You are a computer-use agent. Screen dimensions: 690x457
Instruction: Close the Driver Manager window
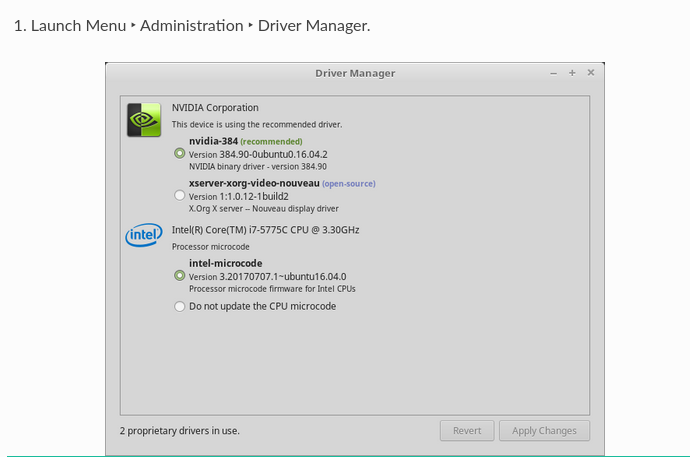point(591,73)
